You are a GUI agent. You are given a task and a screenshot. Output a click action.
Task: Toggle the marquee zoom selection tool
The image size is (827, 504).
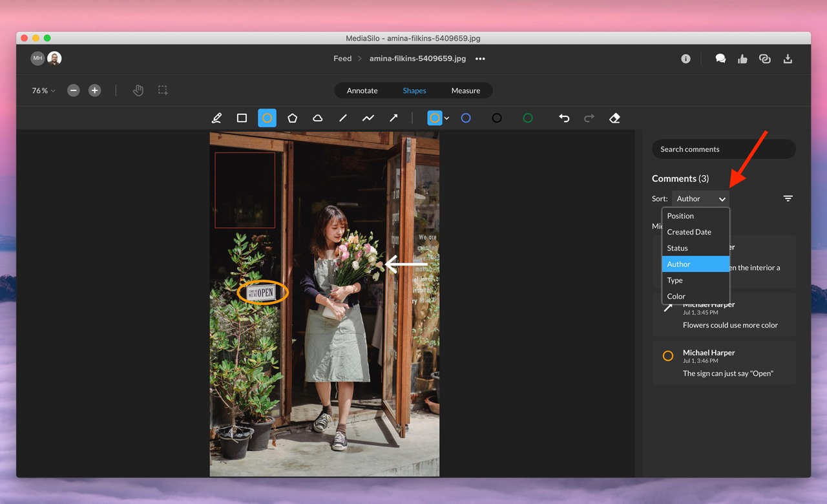tap(163, 90)
